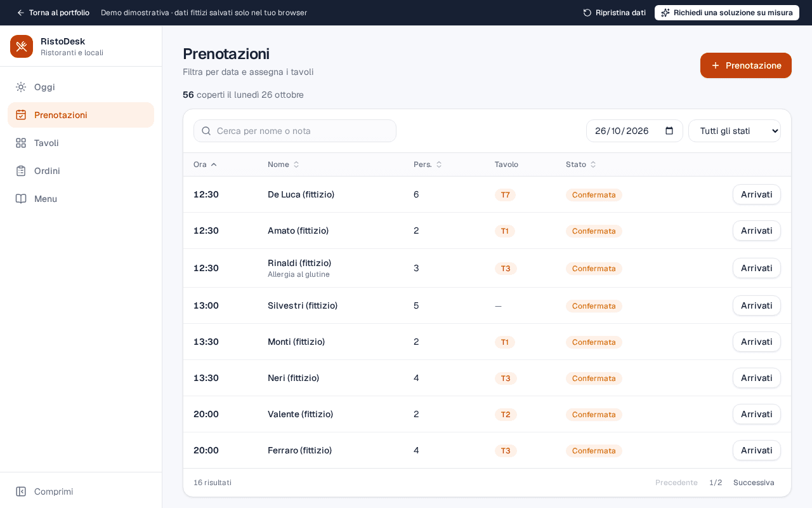Image resolution: width=812 pixels, height=508 pixels.
Task: Click the magnifier icon in search box
Action: point(206,131)
